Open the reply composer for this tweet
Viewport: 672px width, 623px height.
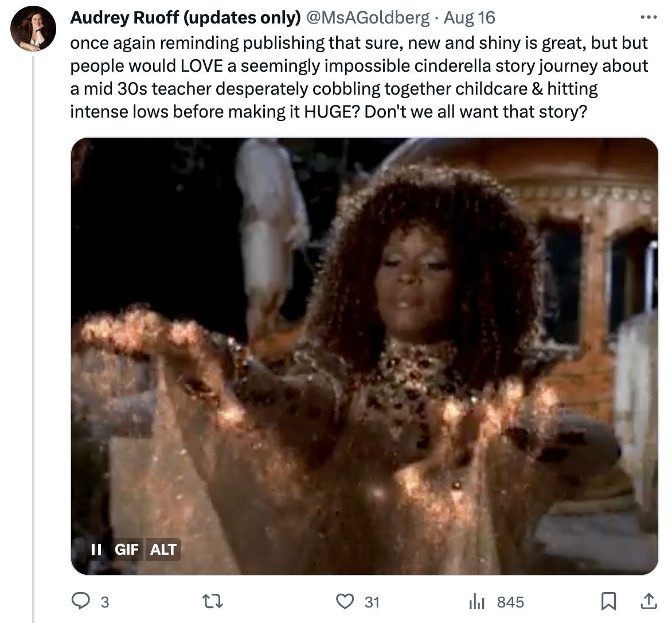pyautogui.click(x=82, y=602)
